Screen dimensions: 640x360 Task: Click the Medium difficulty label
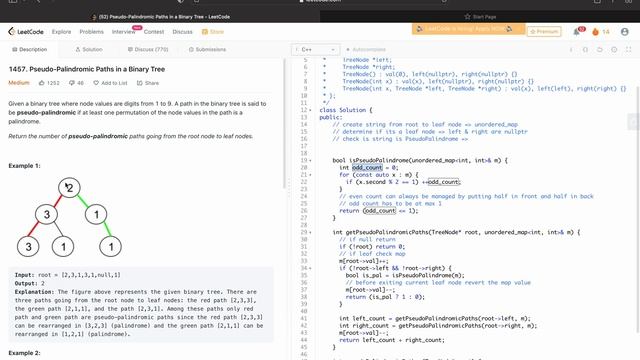(19, 83)
